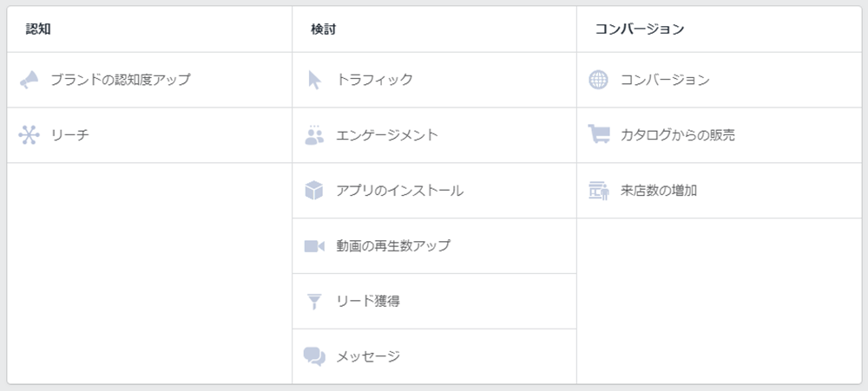Click the shopping cart icon for カタログからの販売
The height and width of the screenshot is (391, 868).
point(598,134)
